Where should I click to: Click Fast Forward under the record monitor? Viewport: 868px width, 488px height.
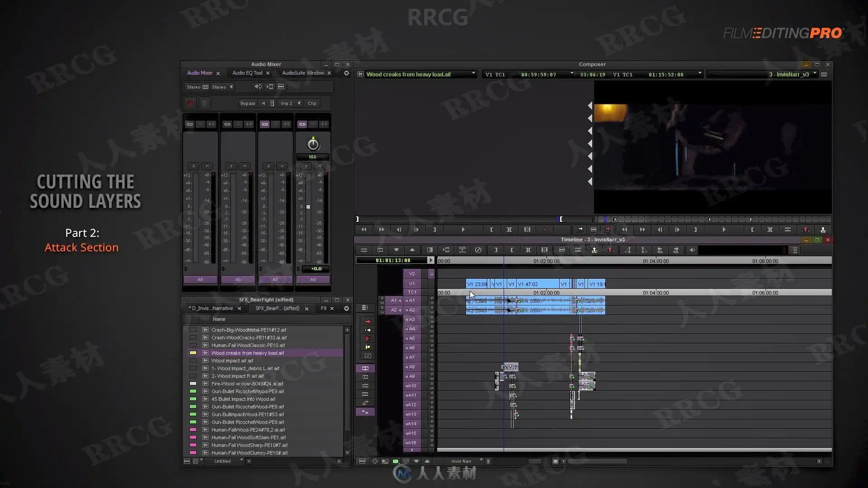pos(642,230)
